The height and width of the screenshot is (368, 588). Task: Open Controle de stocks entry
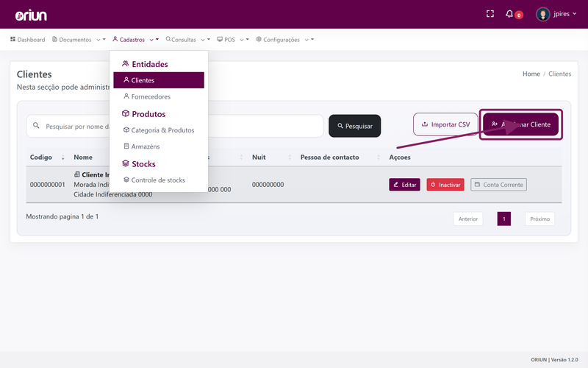[x=159, y=180]
